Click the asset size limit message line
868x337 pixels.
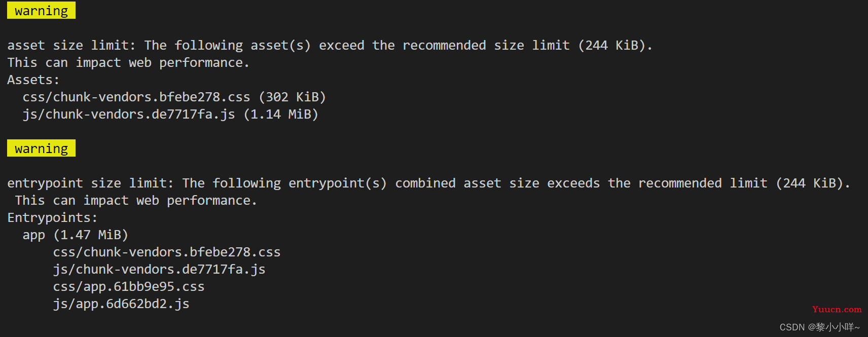pyautogui.click(x=330, y=45)
